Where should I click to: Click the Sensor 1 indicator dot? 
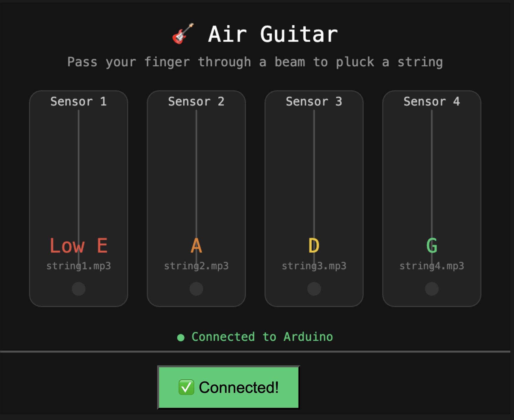[x=79, y=289]
